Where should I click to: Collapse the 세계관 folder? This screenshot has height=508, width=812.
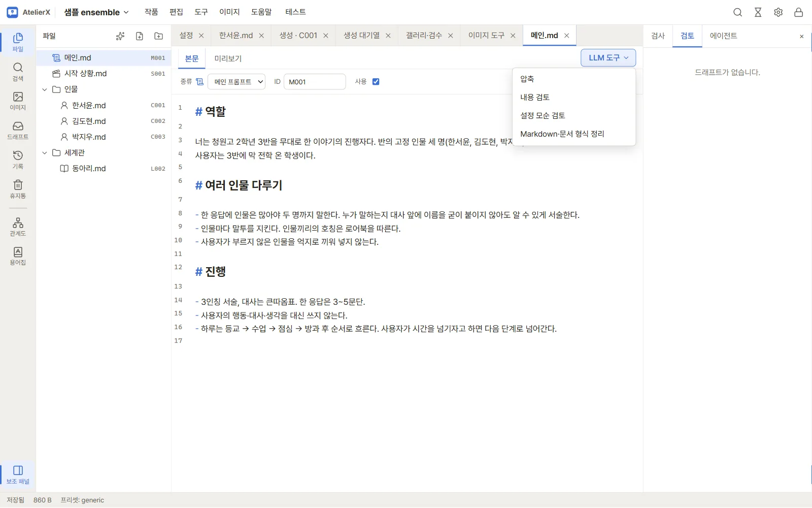45,153
